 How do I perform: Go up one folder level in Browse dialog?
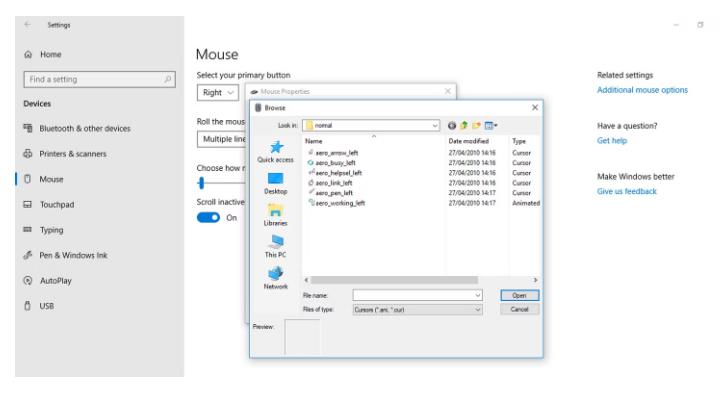pyautogui.click(x=464, y=125)
